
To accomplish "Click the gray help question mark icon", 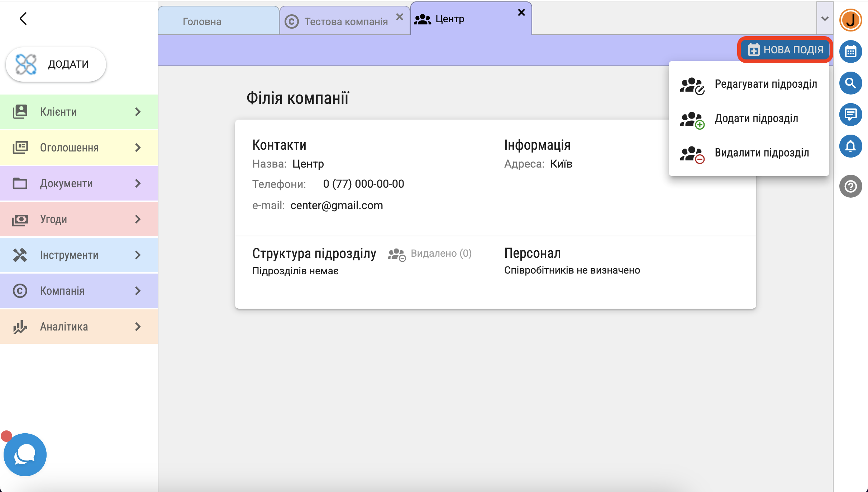I will click(x=850, y=186).
